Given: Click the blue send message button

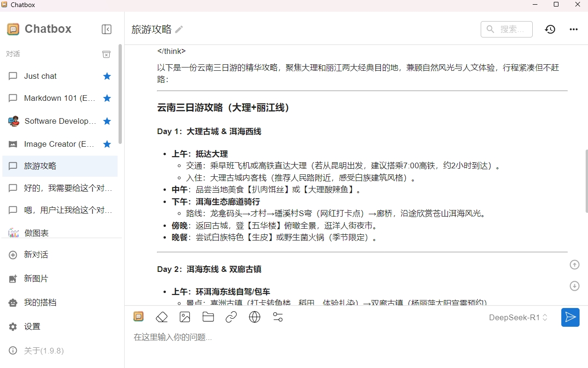Looking at the screenshot, I should click(570, 317).
